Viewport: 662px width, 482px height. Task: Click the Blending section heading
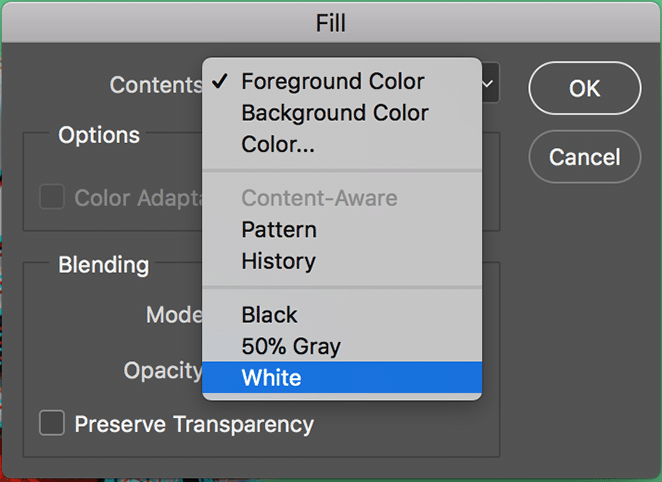click(104, 265)
